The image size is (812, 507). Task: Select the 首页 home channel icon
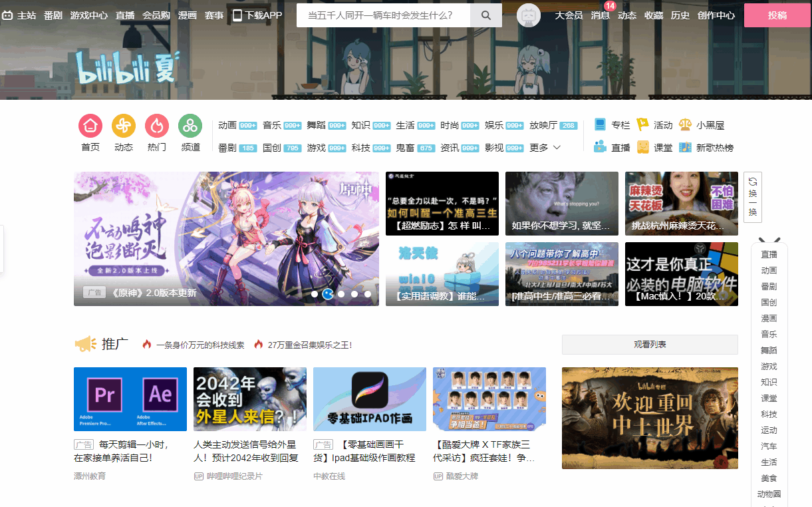90,126
